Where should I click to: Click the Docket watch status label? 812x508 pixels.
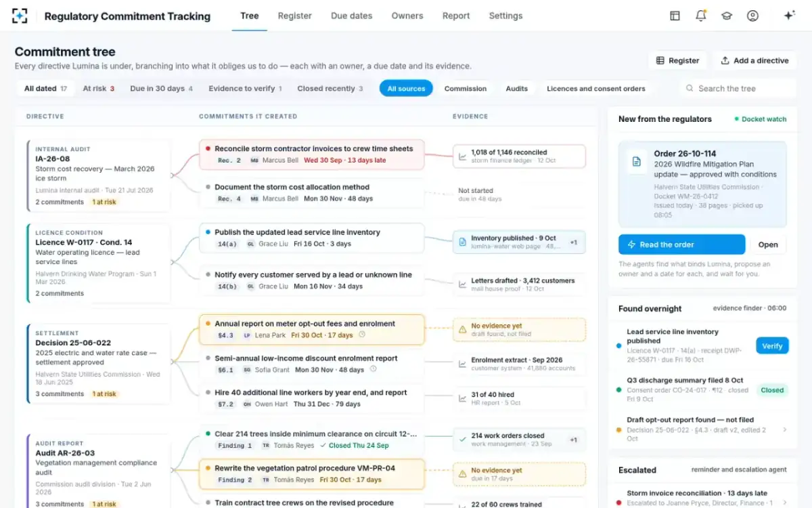(761, 119)
